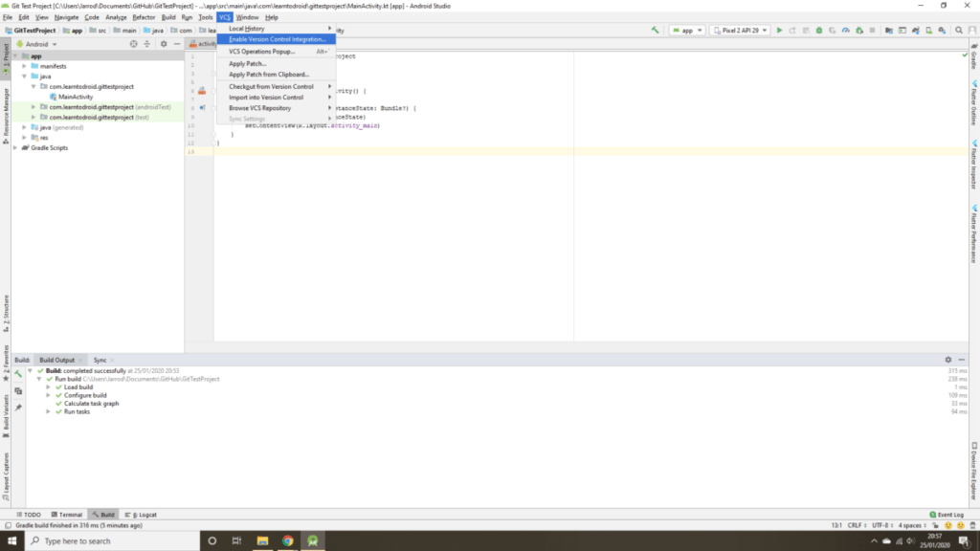Open the Terminal tool window

point(65,515)
